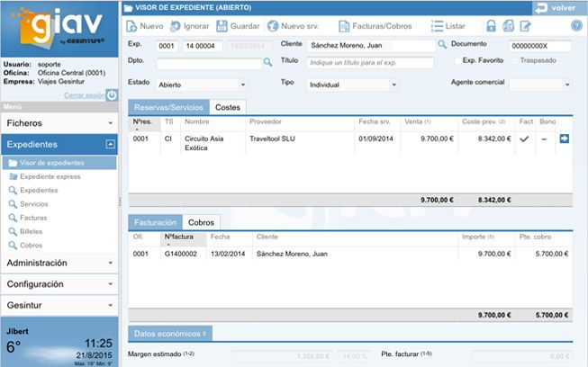Click the Exp. office code field 0001
The image size is (588, 367).
click(167, 46)
